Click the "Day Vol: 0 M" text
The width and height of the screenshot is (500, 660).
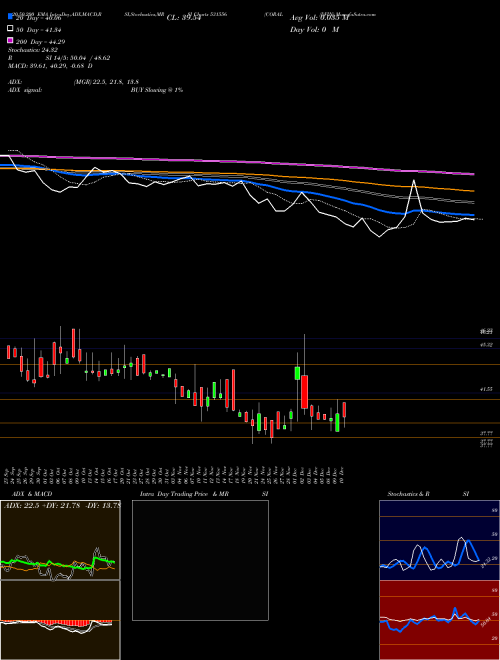[314, 29]
